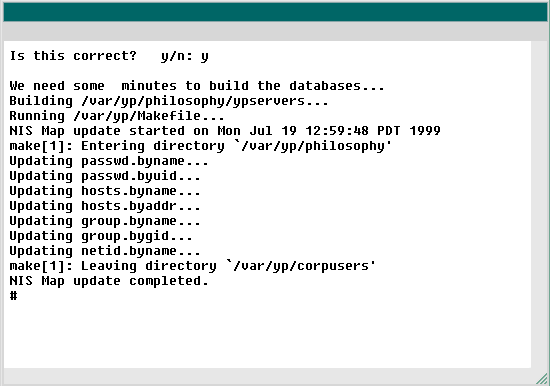The width and height of the screenshot is (550, 386).
Task: Click the 'Leaving directory' make line
Action: click(193, 266)
